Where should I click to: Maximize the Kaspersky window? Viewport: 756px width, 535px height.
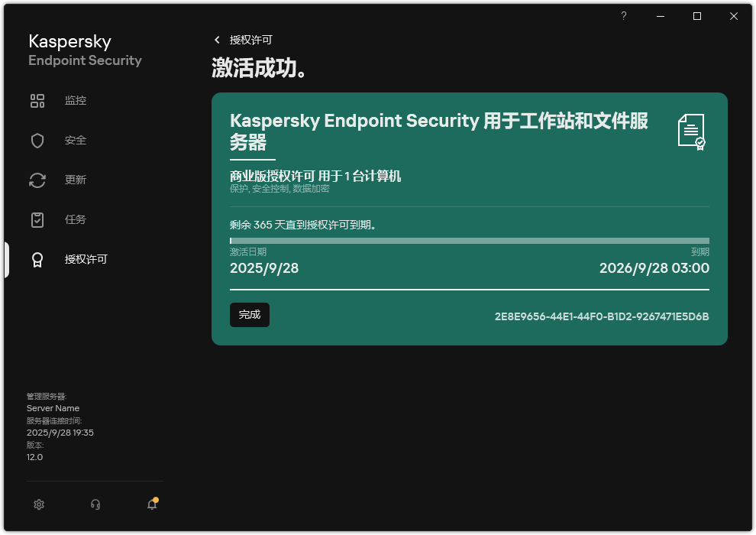tap(697, 16)
